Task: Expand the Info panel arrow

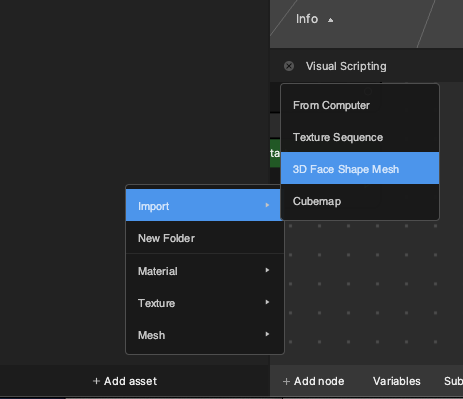Action: click(330, 20)
